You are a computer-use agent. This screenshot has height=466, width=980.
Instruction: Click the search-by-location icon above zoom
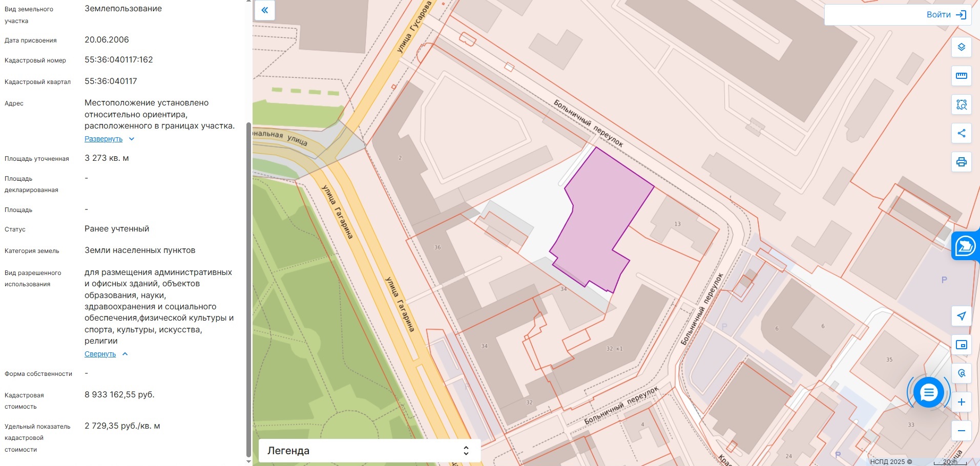[961, 373]
